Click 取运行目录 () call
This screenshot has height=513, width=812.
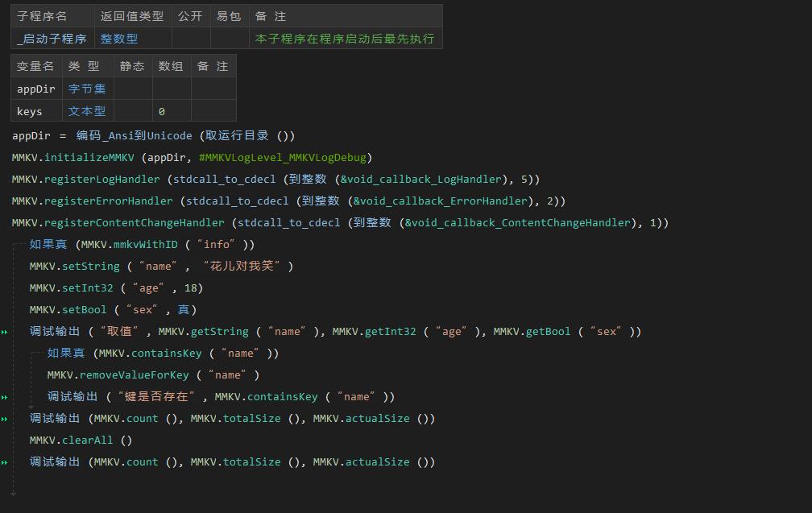250,135
